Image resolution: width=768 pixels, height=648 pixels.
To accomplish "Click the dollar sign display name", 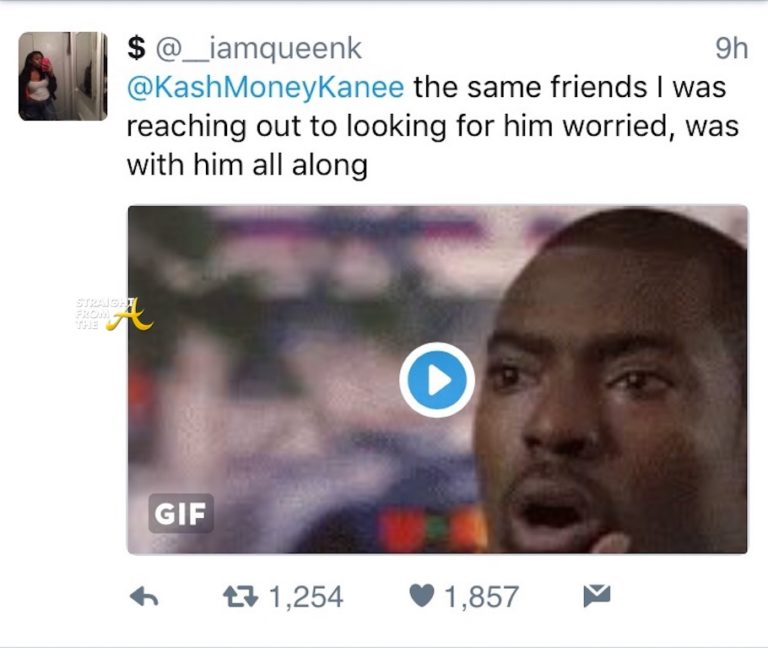I will point(136,48).
